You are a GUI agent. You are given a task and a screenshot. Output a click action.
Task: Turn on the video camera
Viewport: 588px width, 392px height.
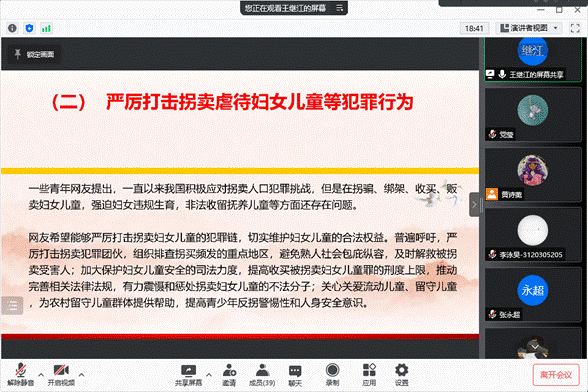[61, 375]
